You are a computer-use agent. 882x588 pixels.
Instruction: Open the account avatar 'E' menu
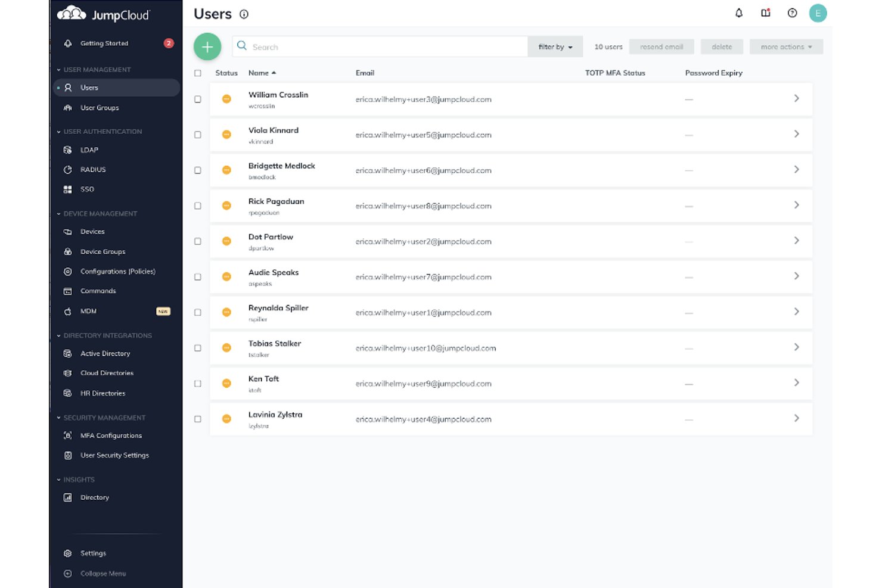[x=818, y=13]
